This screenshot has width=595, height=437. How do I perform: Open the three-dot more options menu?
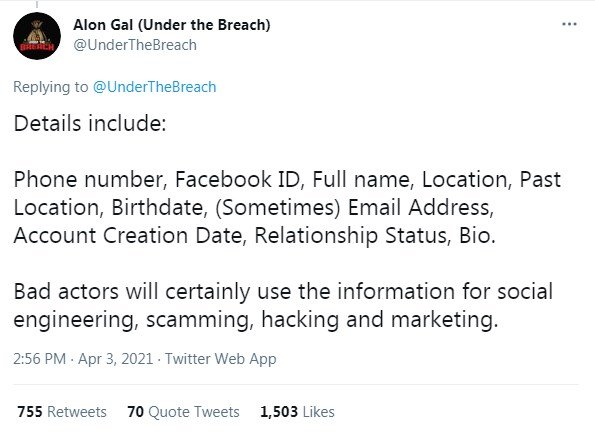tap(569, 24)
